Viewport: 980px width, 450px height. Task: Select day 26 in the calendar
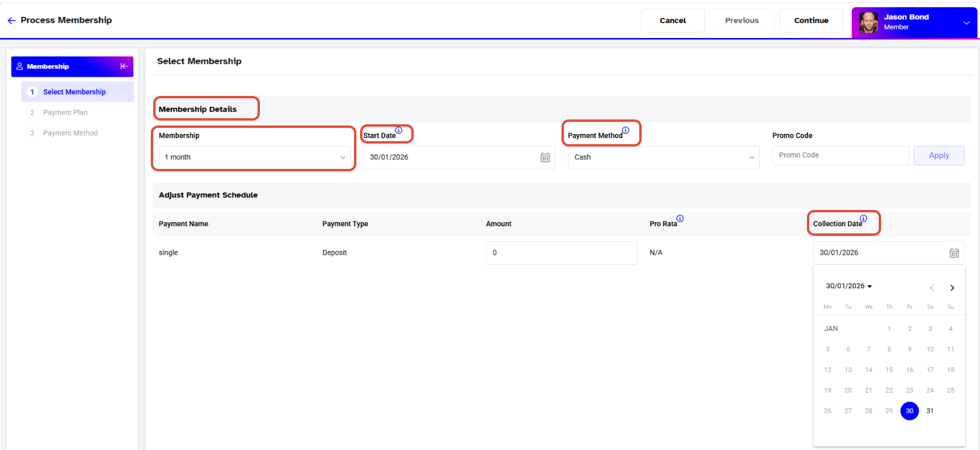(827, 411)
